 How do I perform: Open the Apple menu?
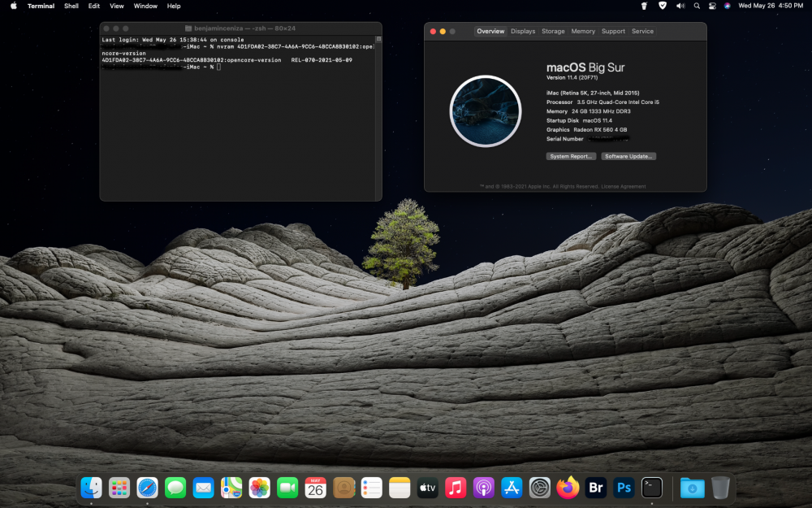14,6
